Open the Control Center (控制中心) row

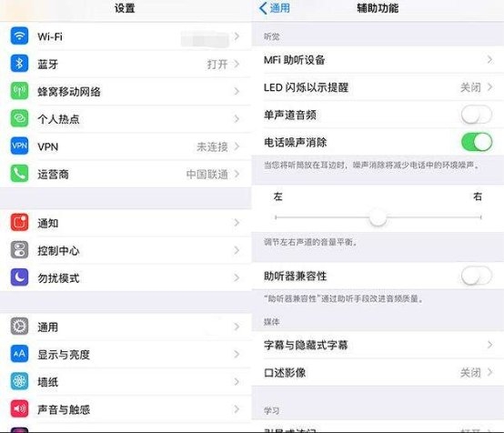[x=126, y=250]
